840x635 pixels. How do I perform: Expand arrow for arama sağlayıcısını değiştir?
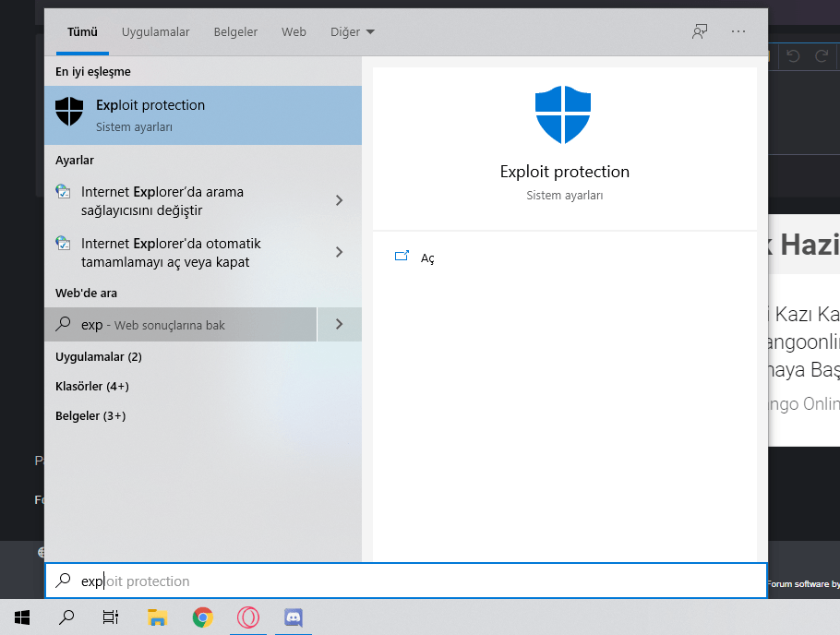pos(339,200)
